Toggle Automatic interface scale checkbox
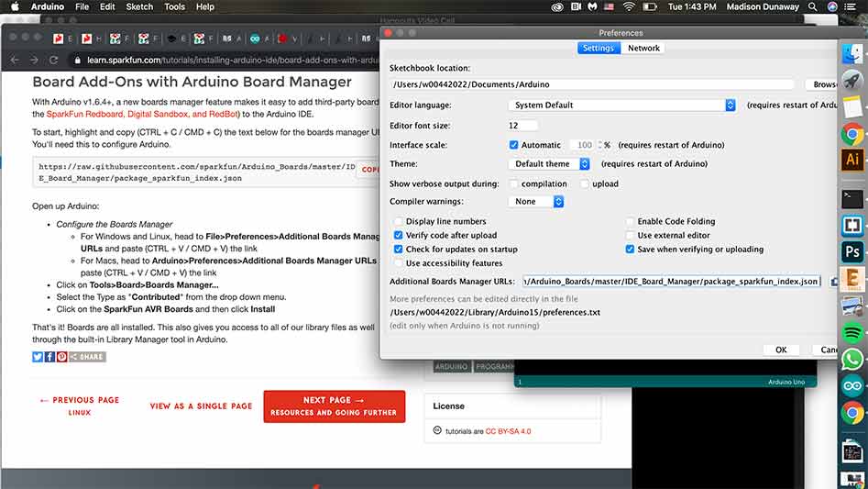The height and width of the screenshot is (489, 868). click(513, 145)
